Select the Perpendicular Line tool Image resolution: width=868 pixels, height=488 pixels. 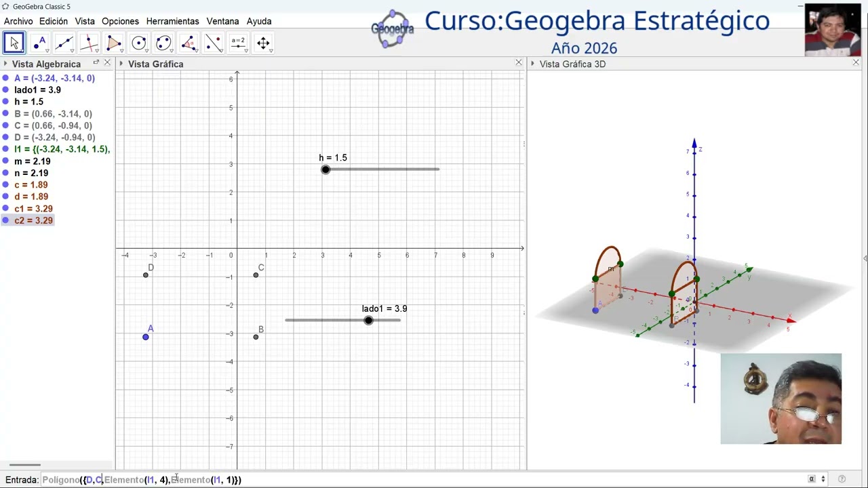pyautogui.click(x=89, y=43)
